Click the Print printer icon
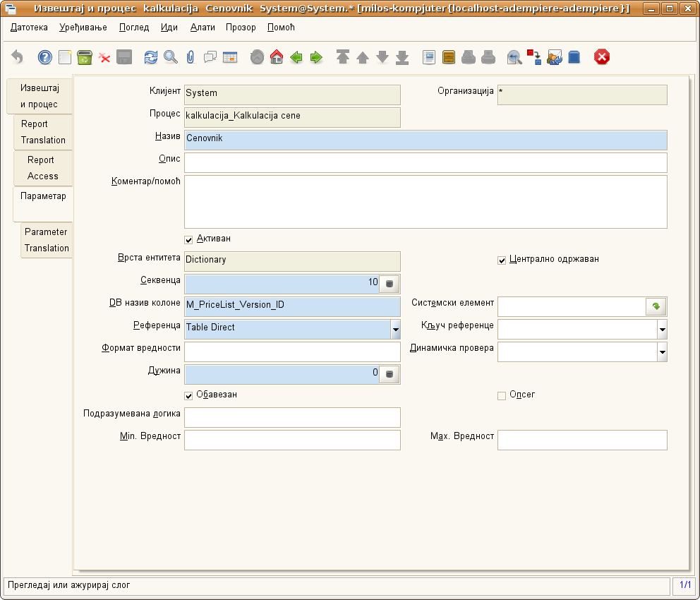700x600 pixels. pyautogui.click(x=488, y=57)
